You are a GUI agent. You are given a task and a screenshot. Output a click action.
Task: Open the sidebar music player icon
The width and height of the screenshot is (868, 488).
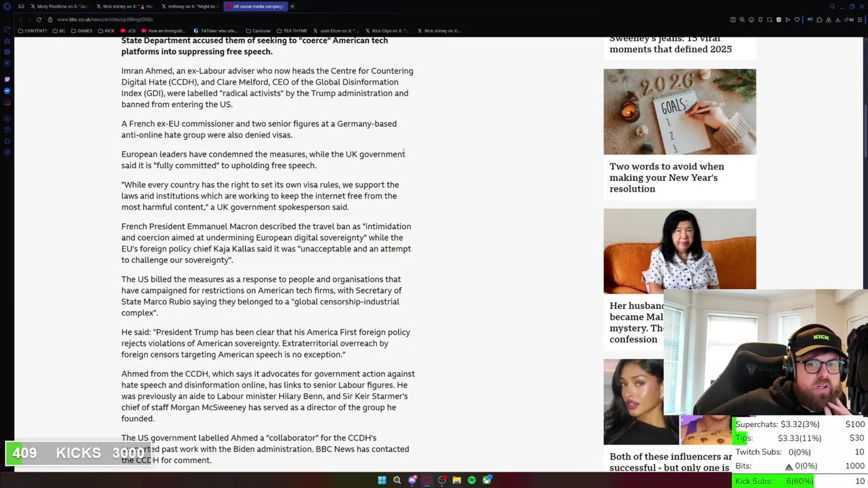tap(7, 119)
